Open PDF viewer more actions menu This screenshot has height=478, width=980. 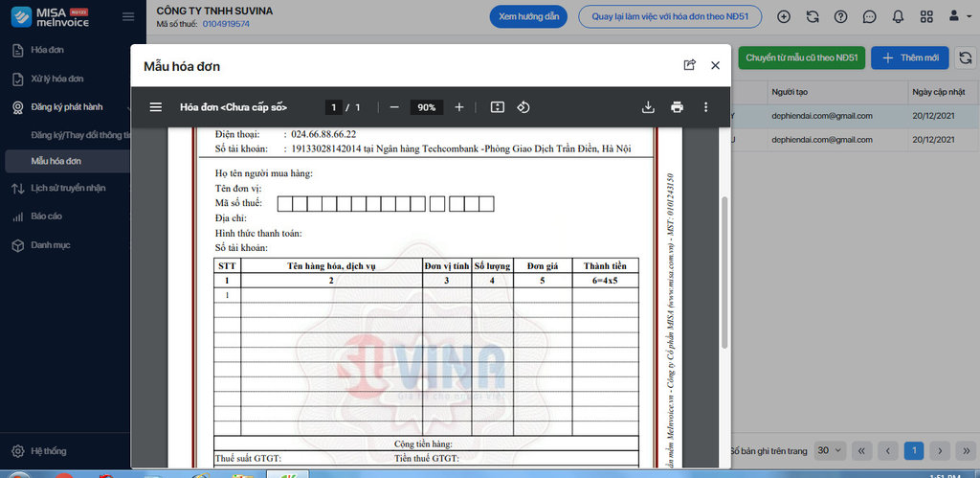tap(705, 107)
